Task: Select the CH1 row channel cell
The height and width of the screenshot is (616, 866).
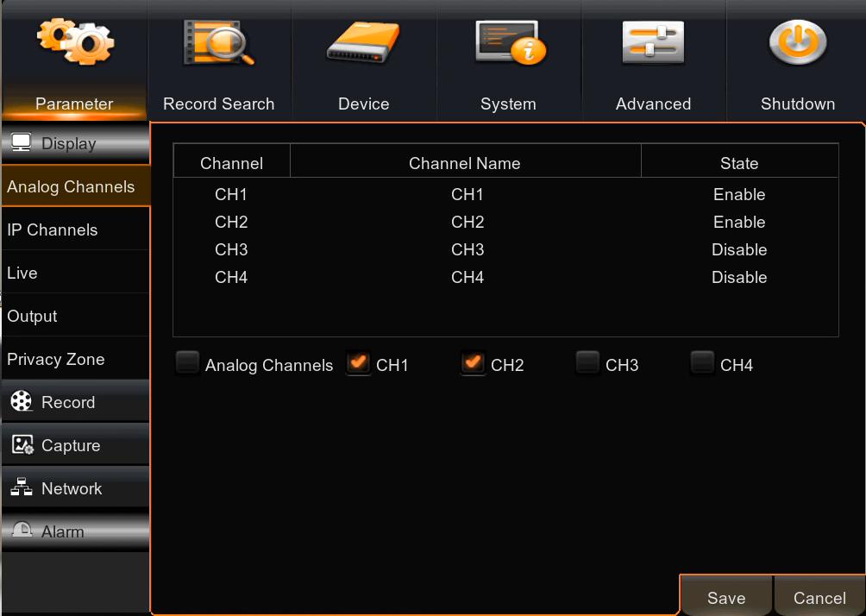Action: click(231, 194)
